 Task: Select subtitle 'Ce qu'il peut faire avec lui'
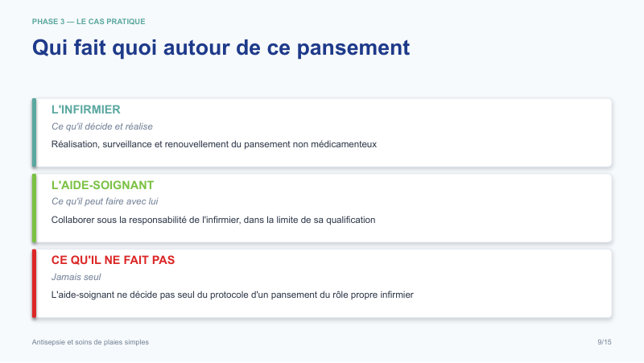pyautogui.click(x=105, y=201)
